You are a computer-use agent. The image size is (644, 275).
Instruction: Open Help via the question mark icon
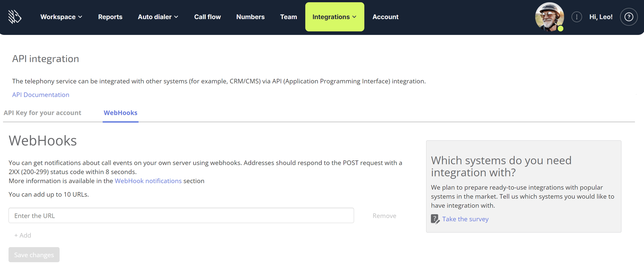click(x=629, y=17)
